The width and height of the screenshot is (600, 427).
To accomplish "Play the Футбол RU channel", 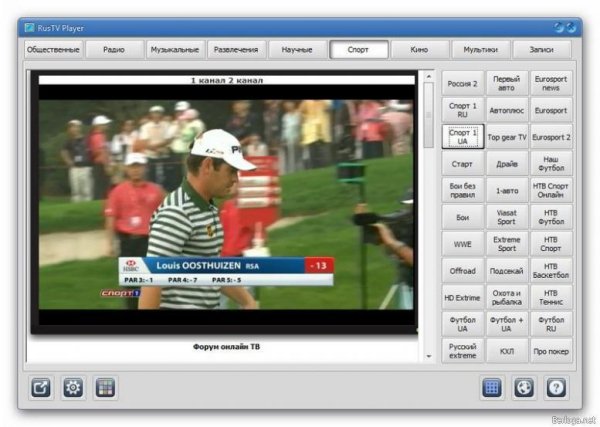I will click(551, 324).
